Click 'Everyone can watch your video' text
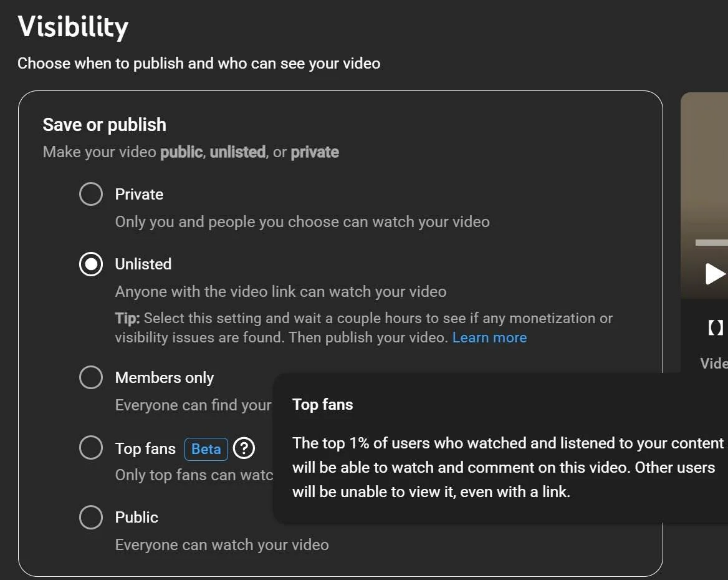The width and height of the screenshot is (728, 580). pyautogui.click(x=222, y=544)
